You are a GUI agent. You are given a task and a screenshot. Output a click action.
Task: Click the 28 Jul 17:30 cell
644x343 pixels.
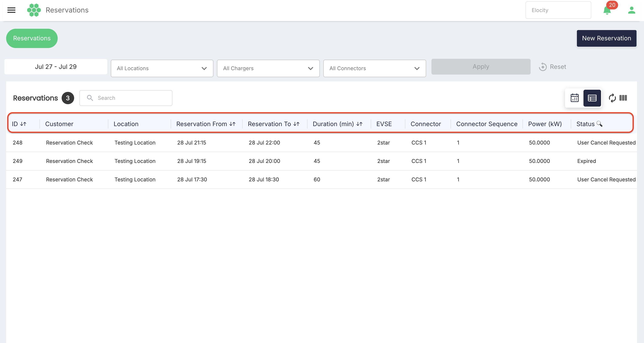pos(192,179)
